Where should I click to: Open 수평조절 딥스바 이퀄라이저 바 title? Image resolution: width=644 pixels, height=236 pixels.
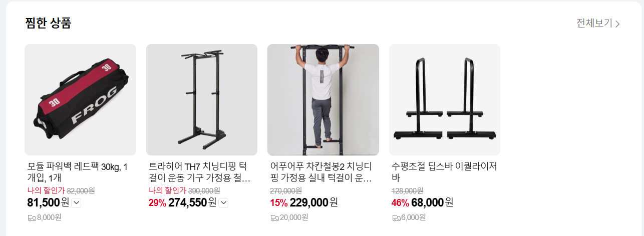[444, 172]
